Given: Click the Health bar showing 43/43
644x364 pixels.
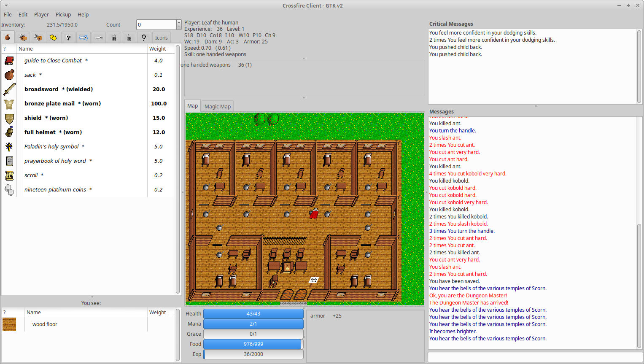Looking at the screenshot, I should [x=253, y=314].
